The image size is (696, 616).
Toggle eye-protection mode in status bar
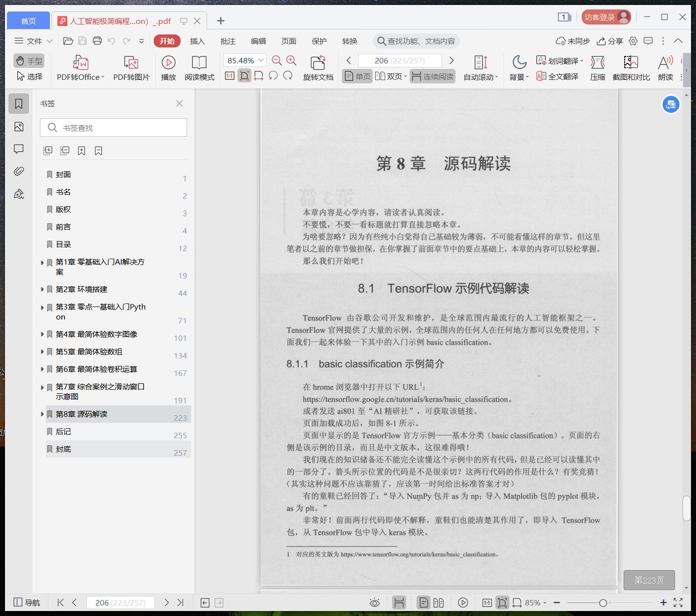(x=375, y=603)
